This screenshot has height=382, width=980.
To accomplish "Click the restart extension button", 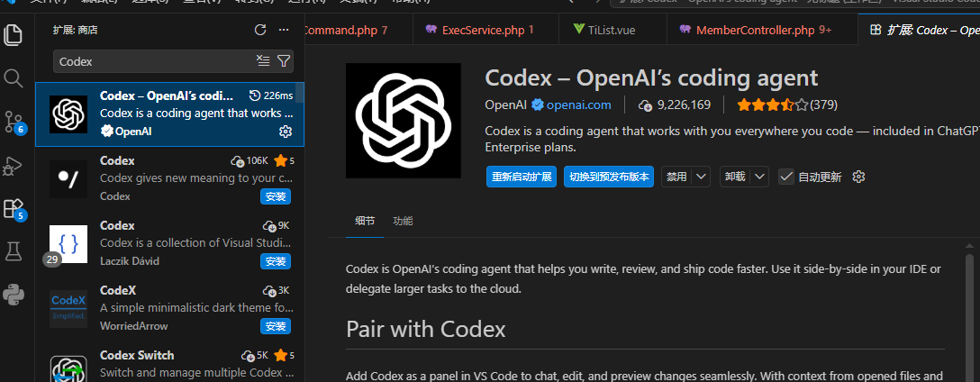I will pyautogui.click(x=522, y=177).
